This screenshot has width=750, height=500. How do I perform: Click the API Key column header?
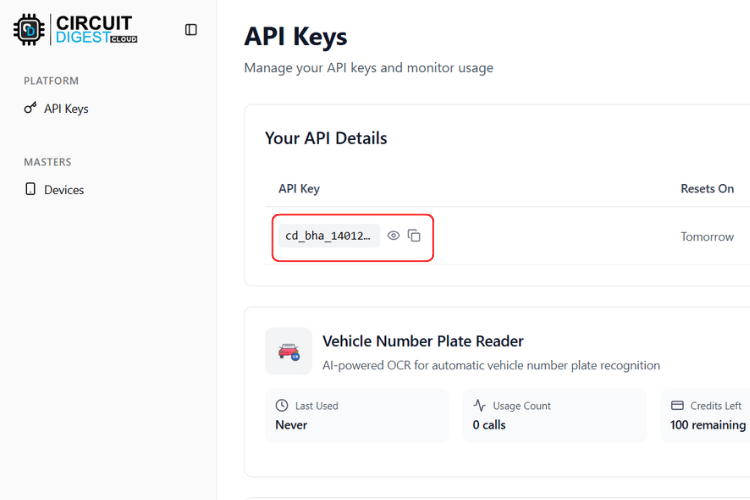[x=299, y=188]
